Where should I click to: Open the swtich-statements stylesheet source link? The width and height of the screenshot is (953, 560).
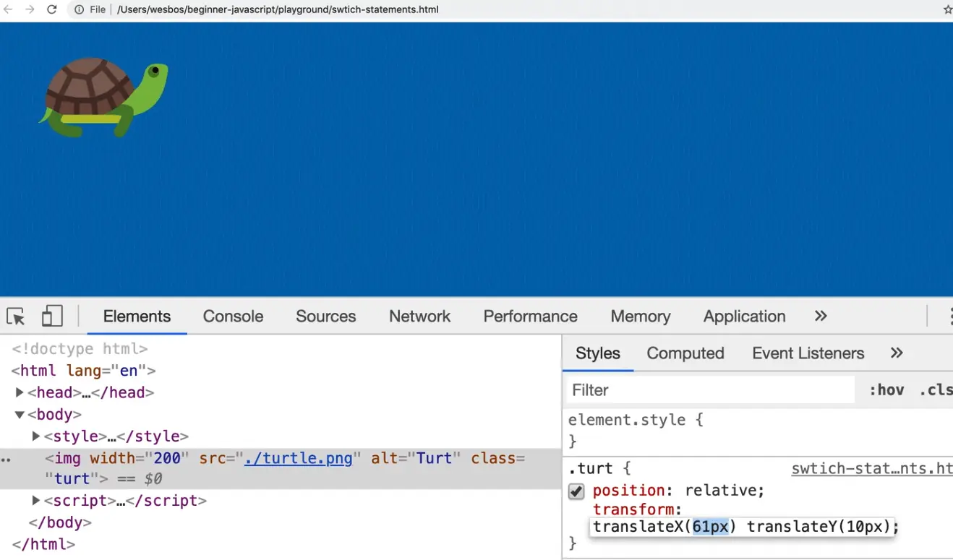pos(871,468)
